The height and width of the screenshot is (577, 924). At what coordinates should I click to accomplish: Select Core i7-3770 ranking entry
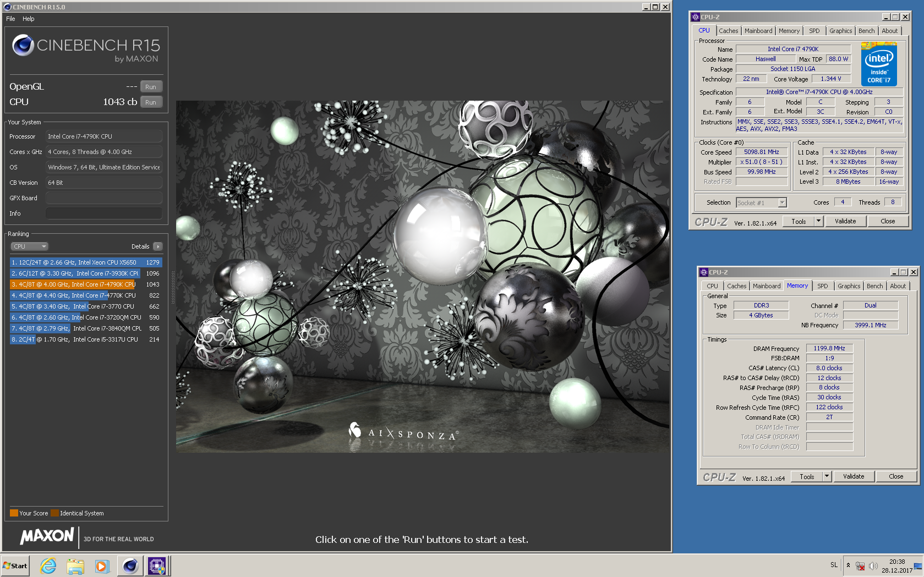86,306
